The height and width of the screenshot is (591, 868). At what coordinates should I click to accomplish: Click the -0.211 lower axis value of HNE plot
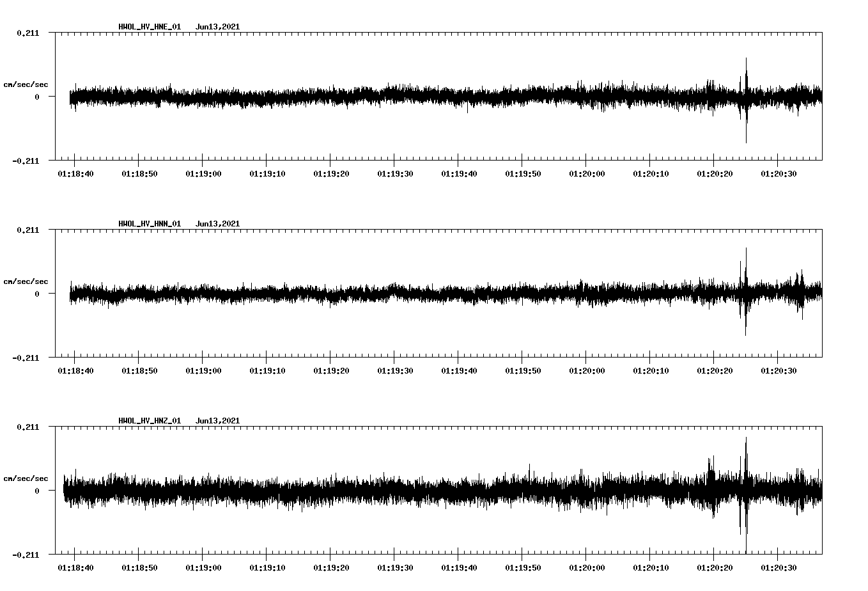pos(26,161)
